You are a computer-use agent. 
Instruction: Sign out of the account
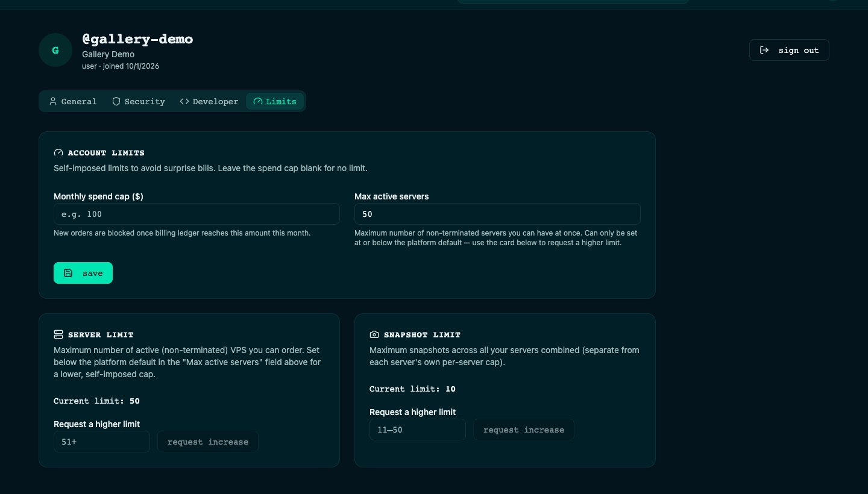[789, 50]
